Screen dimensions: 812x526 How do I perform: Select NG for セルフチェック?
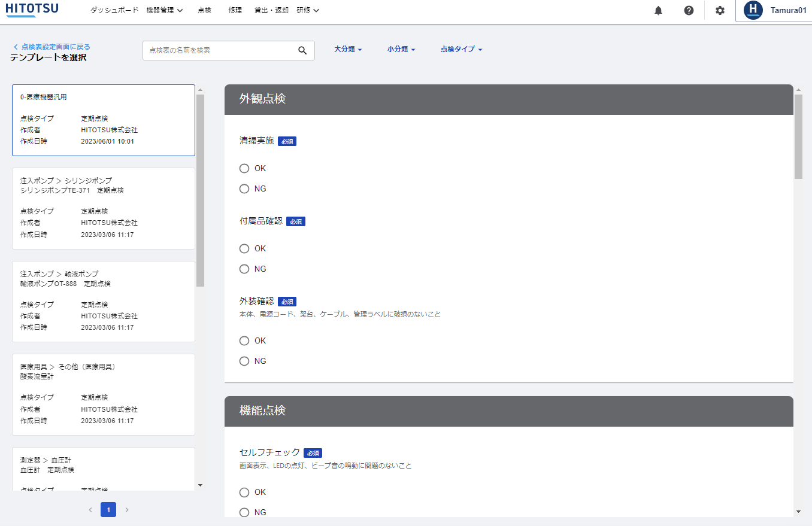(244, 512)
